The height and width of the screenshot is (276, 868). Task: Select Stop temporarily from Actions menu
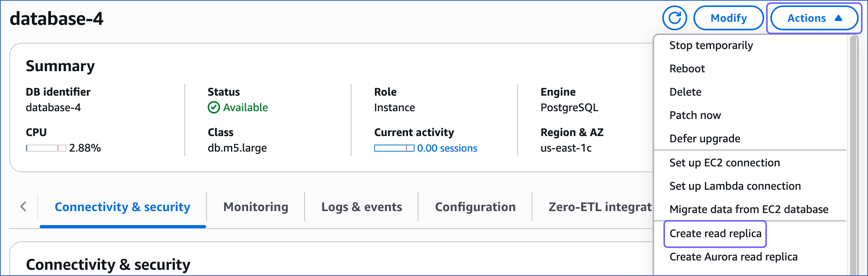[x=711, y=45]
